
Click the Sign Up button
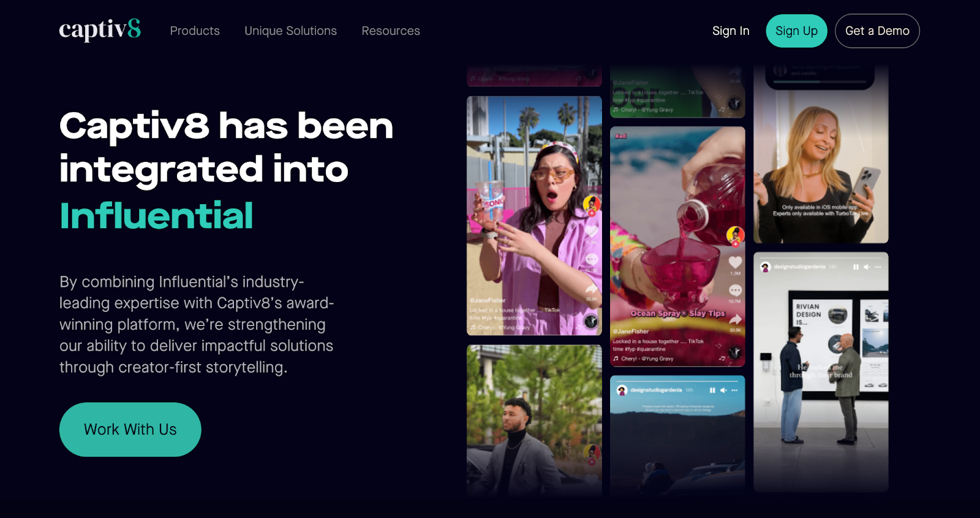click(796, 31)
